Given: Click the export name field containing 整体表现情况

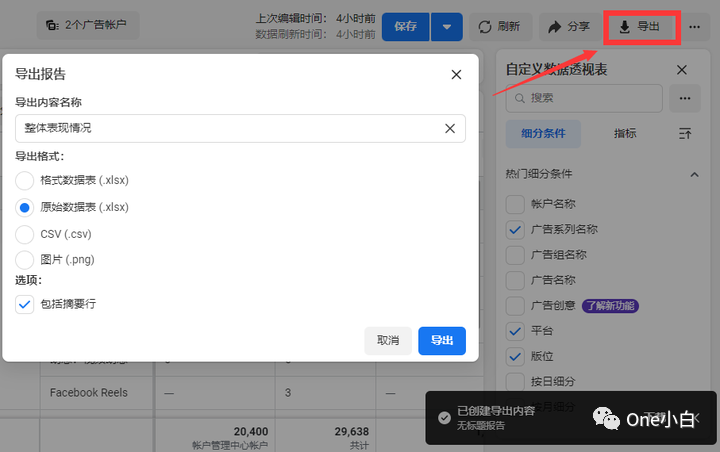Looking at the screenshot, I should (x=240, y=128).
